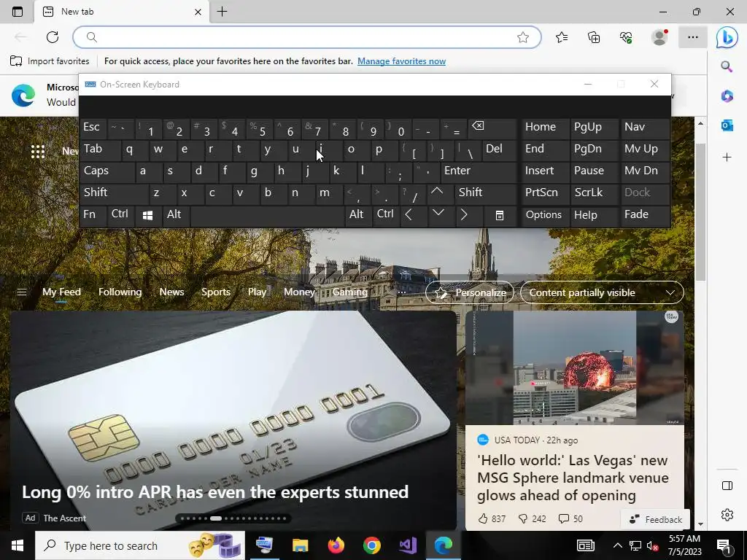Open Browser essentials heart icon
747x560 pixels.
[x=626, y=37]
